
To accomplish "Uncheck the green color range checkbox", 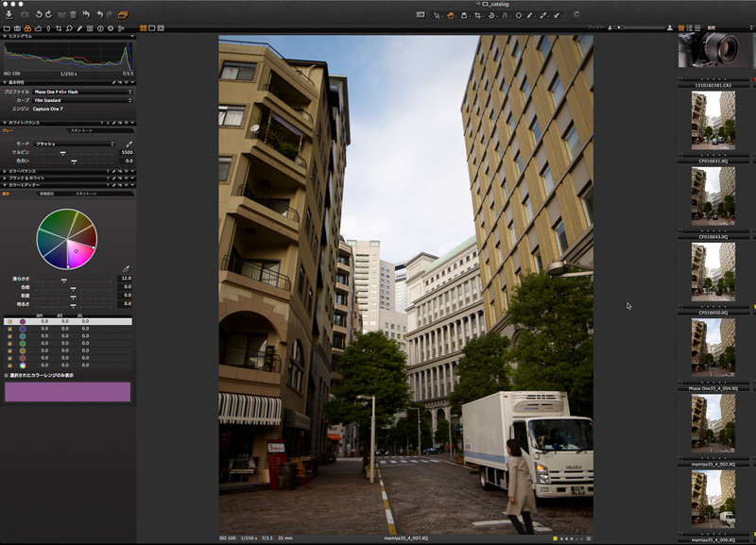I will tap(9, 344).
